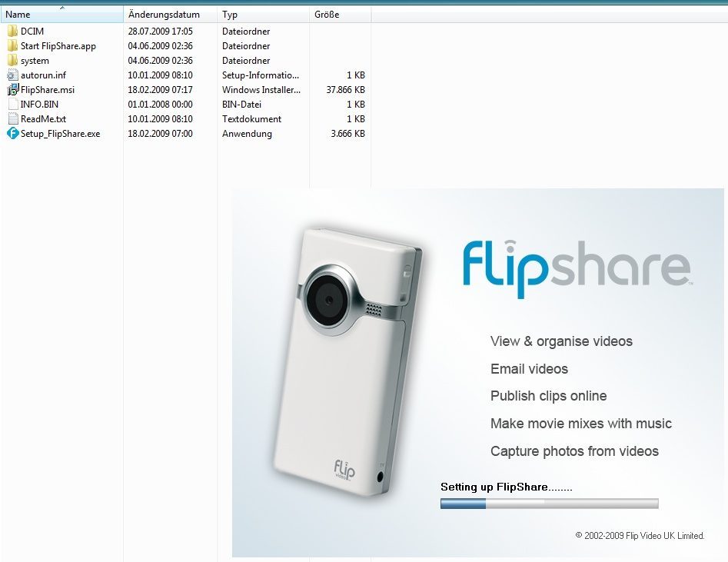Sort by the Größe column header
The width and height of the screenshot is (728, 562).
[341, 15]
